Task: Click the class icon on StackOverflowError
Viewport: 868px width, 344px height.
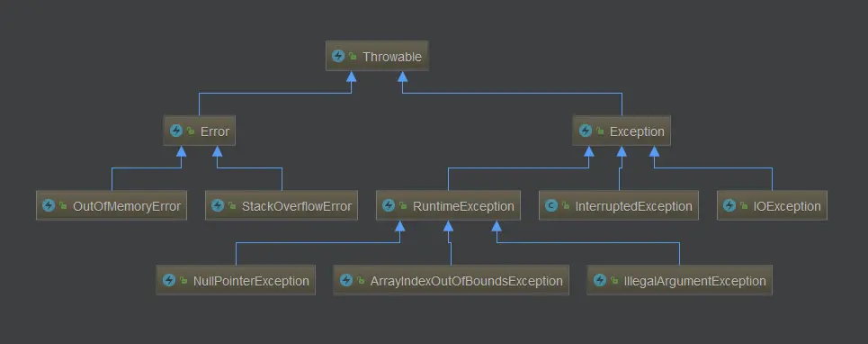Action: tap(218, 206)
